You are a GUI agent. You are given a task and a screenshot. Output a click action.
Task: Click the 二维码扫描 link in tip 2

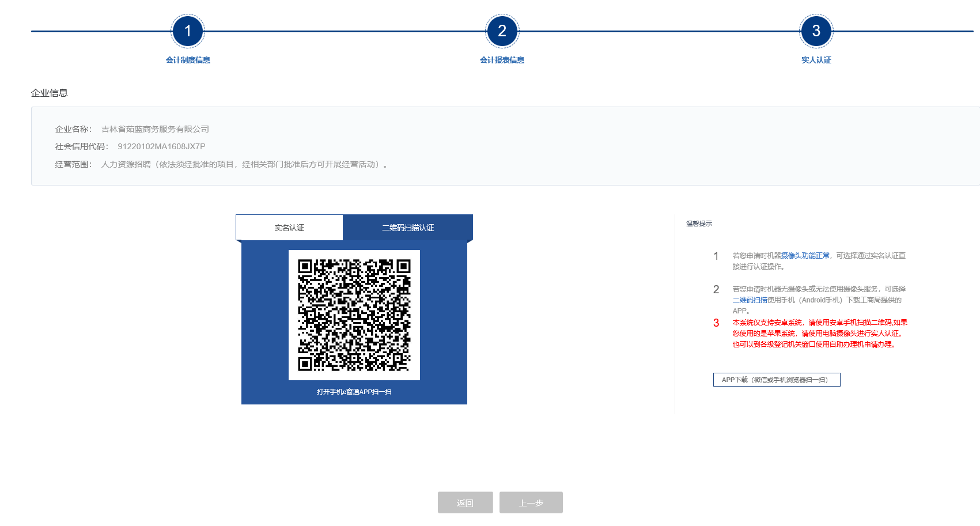pos(750,300)
